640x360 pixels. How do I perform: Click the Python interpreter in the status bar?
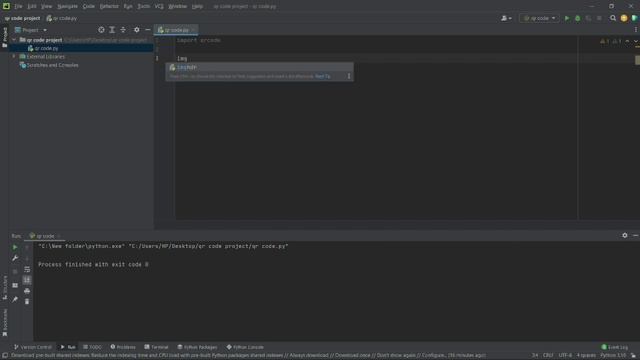point(613,356)
